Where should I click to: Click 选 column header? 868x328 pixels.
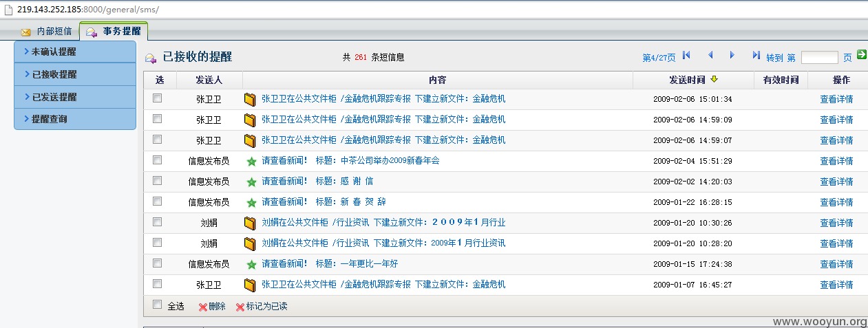[160, 80]
